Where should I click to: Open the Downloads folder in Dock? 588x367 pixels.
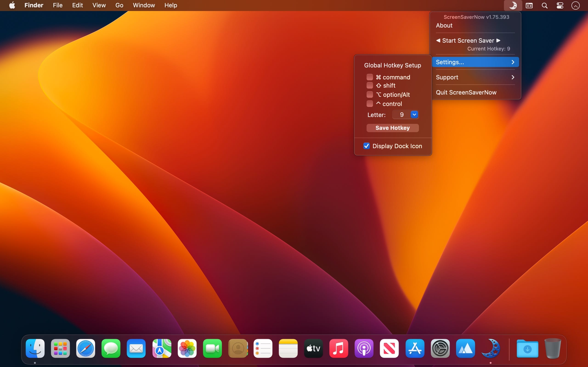click(x=527, y=349)
